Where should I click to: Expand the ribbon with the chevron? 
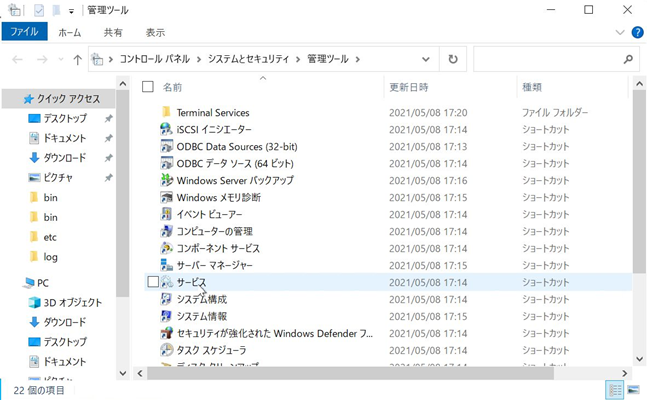pyautogui.click(x=620, y=32)
